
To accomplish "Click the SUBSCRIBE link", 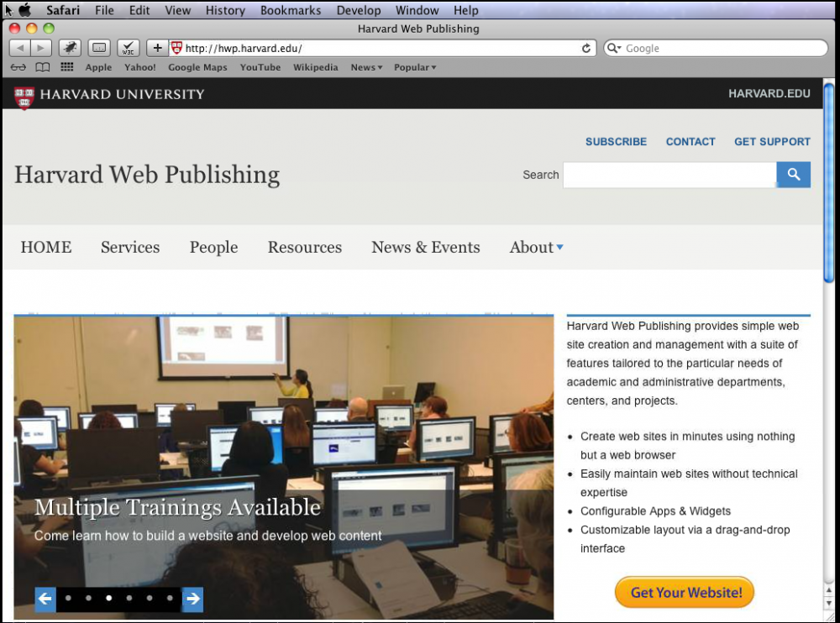I will pos(616,141).
